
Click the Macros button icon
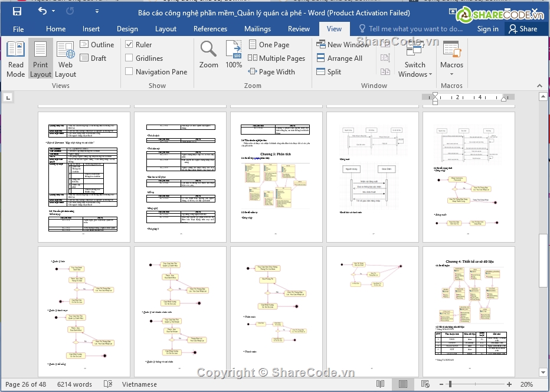pos(452,49)
